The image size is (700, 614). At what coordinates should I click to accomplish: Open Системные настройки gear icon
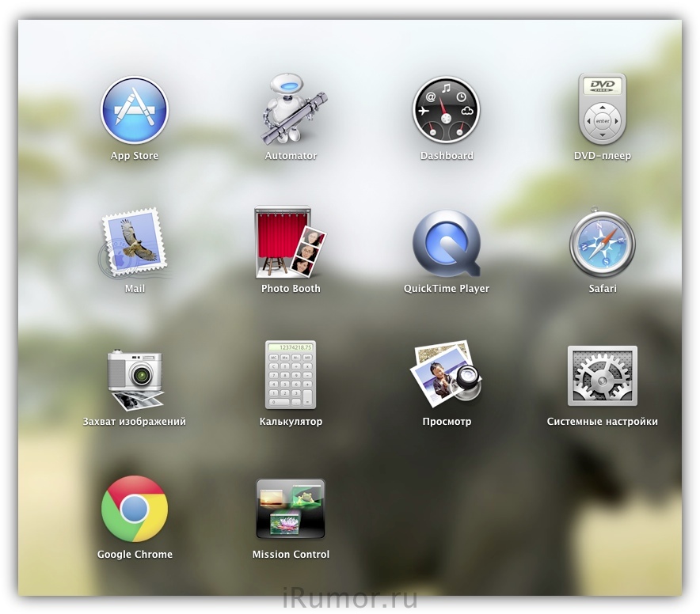point(603,376)
